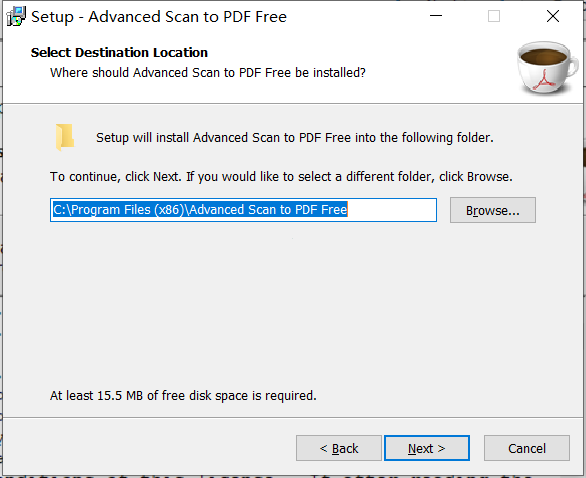The width and height of the screenshot is (586, 478).
Task: Cancel the installation
Action: click(527, 448)
